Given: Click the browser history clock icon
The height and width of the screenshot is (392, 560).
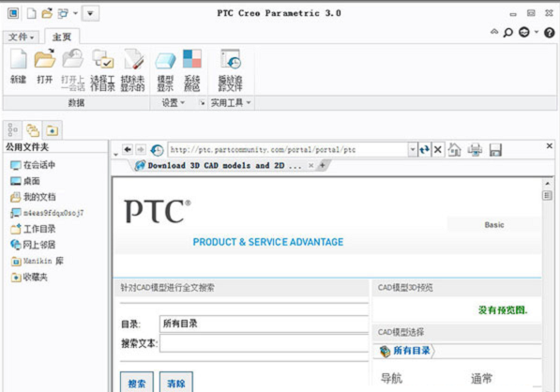Looking at the screenshot, I should (157, 150).
